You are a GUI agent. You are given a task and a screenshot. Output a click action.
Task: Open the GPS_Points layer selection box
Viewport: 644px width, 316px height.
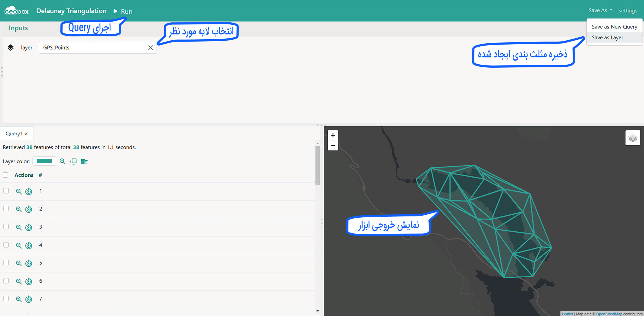tap(93, 48)
